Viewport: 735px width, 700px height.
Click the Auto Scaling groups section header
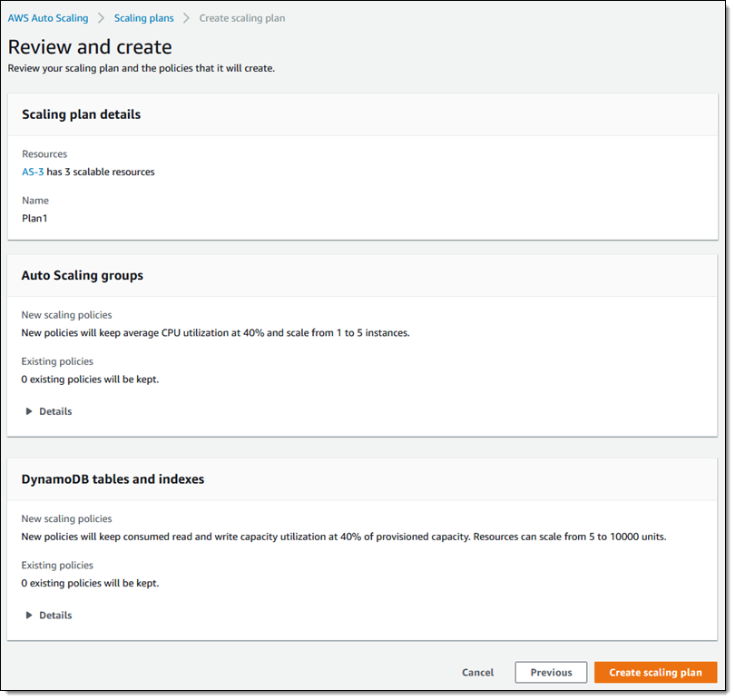82,275
